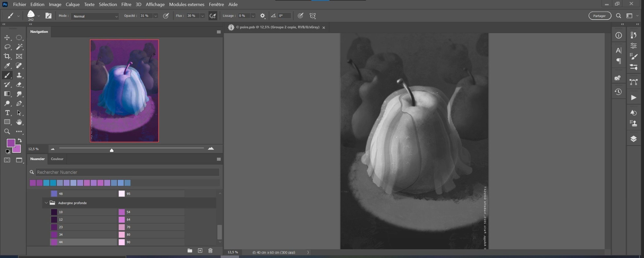The image size is (644, 258).
Task: Open the blending Mode dropdown
Action: pos(95,16)
